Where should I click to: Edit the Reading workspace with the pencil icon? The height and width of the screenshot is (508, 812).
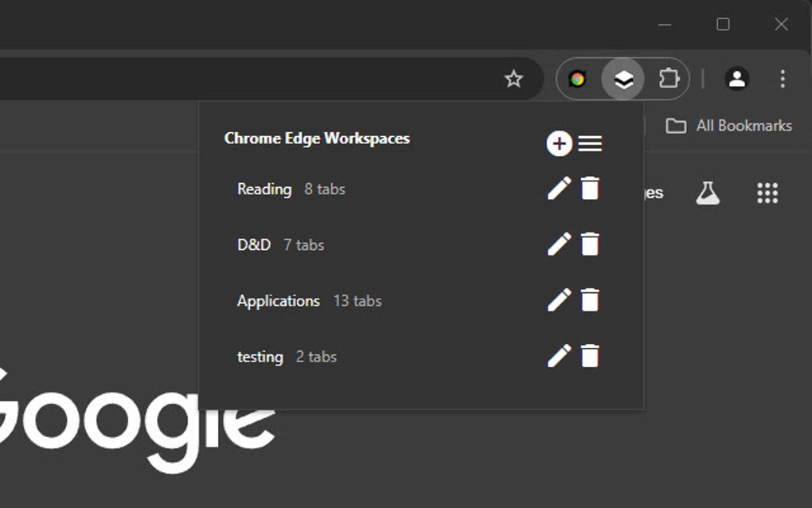[560, 189]
